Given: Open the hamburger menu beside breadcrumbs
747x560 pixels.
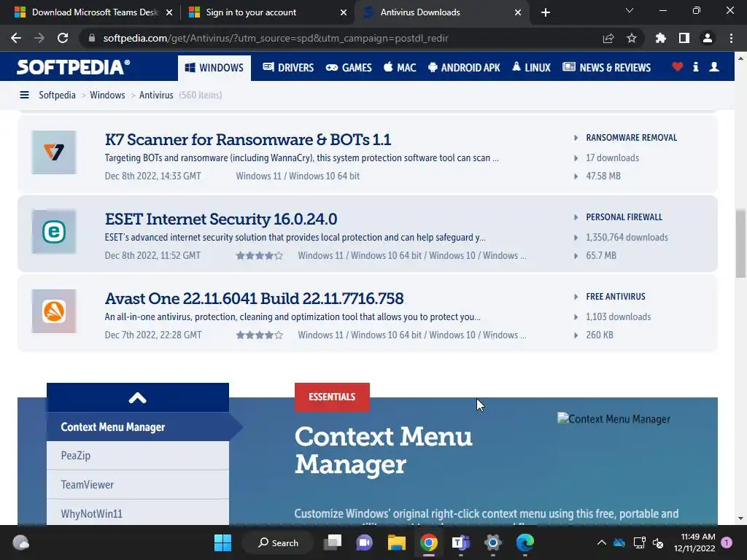Looking at the screenshot, I should tap(24, 95).
